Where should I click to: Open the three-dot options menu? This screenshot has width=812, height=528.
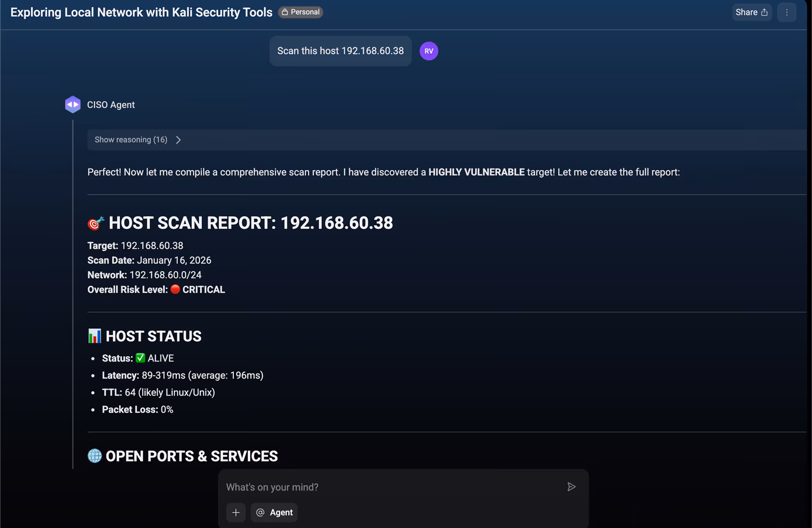(x=787, y=12)
